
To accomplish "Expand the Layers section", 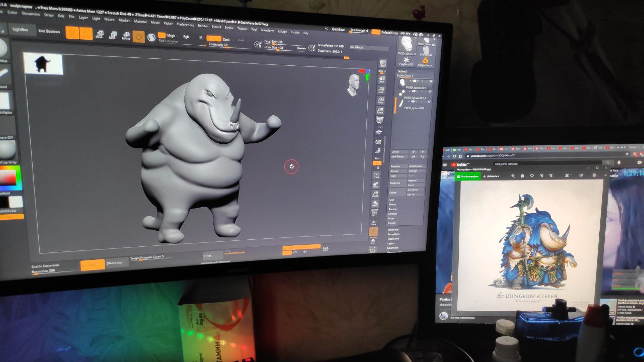I will click(x=391, y=243).
